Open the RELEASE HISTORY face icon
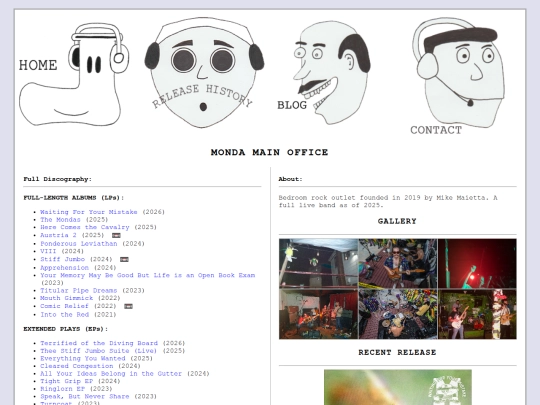 click(204, 73)
